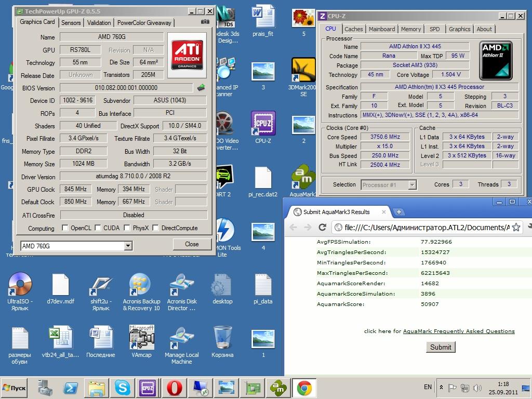Select the Submit AquaMark3 Results browser tab

tap(336, 212)
